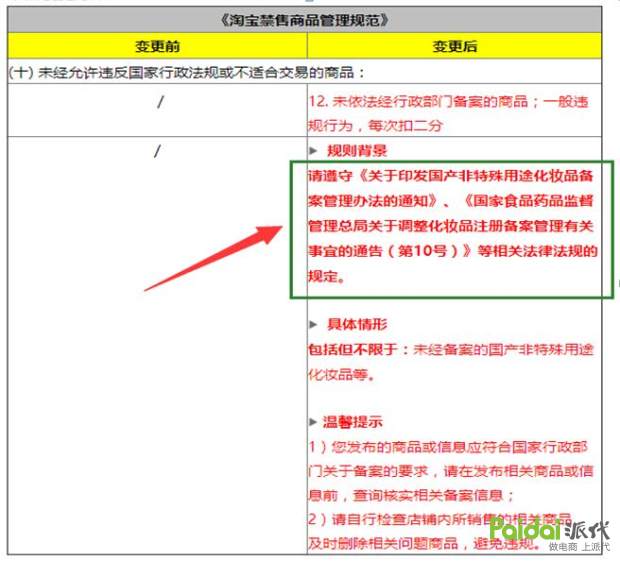Screen dimensions: 620x561
Task: Click the 规则背景 heading
Action: point(357,150)
